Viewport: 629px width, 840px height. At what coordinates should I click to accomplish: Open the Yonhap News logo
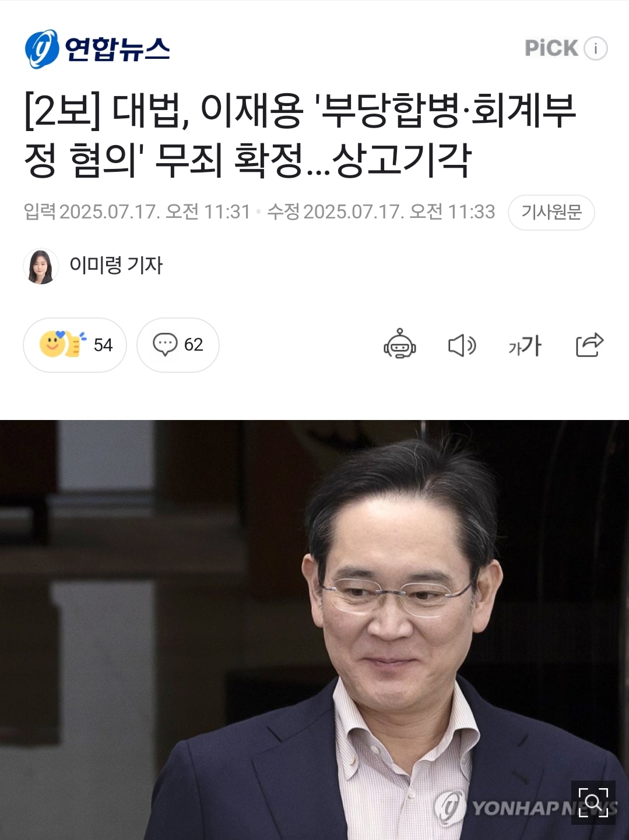tap(97, 49)
